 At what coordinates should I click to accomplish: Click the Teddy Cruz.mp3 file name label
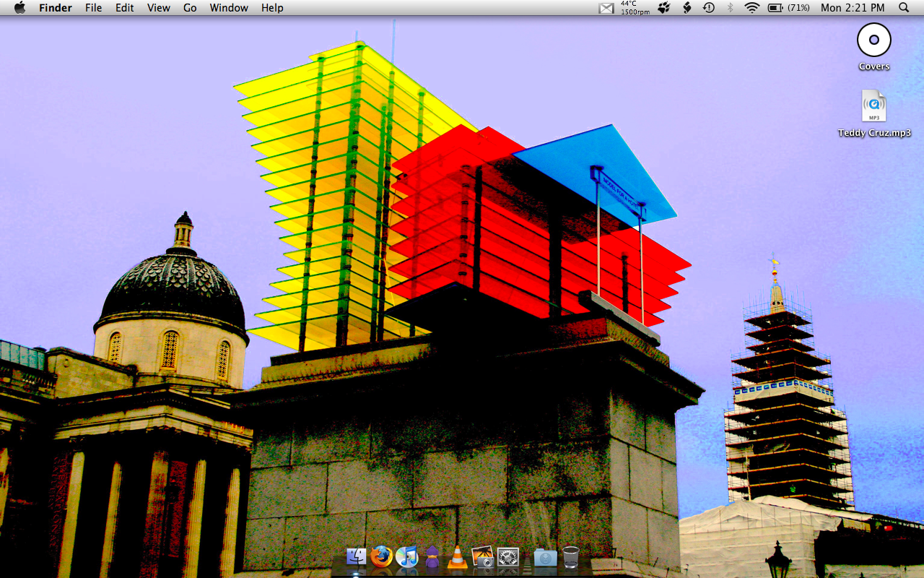874,133
